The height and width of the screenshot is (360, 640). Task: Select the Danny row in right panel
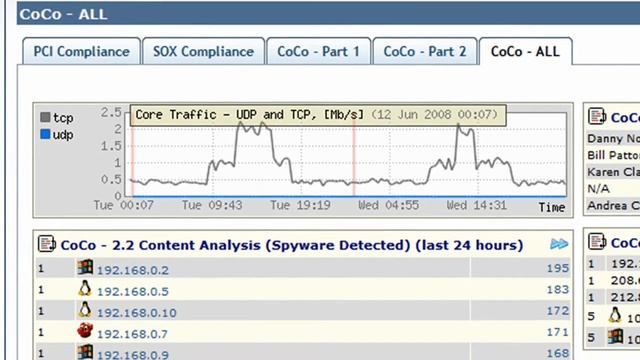tap(613, 139)
